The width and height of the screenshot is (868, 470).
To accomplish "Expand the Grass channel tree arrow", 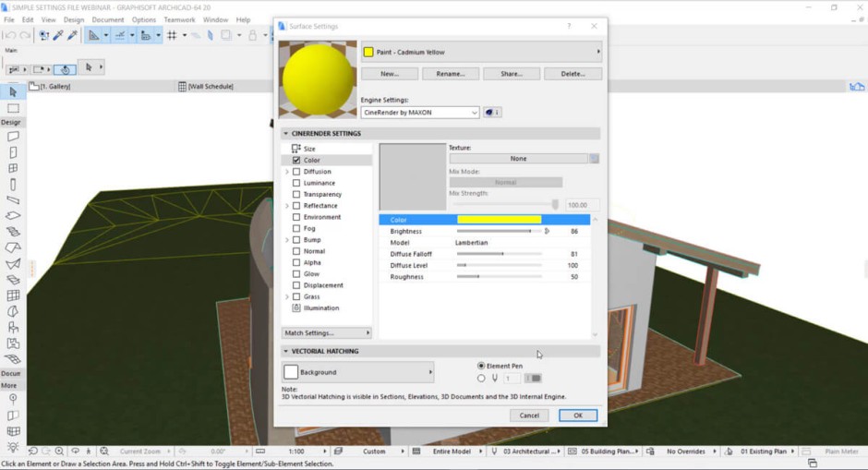I will point(287,296).
